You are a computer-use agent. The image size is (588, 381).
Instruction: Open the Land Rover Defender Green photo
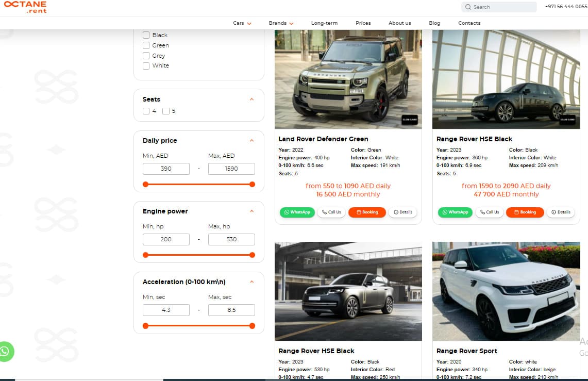(348, 79)
